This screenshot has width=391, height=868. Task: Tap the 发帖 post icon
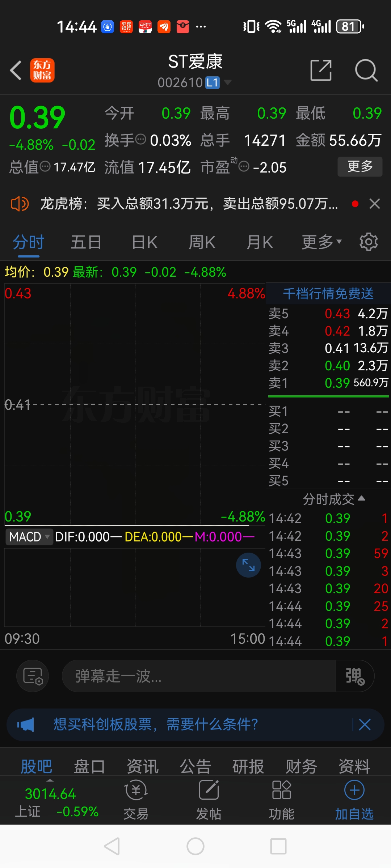pyautogui.click(x=209, y=800)
